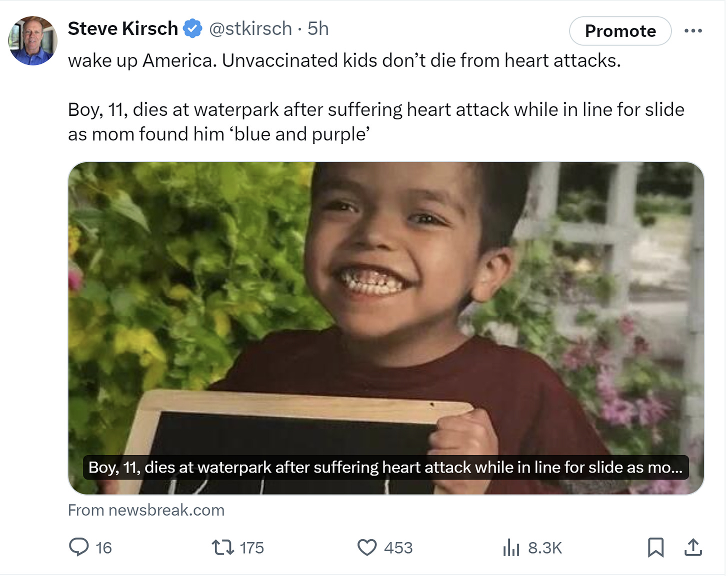Click the @stkirsch handle
Viewport: 728px width, 576px height.
[x=250, y=29]
